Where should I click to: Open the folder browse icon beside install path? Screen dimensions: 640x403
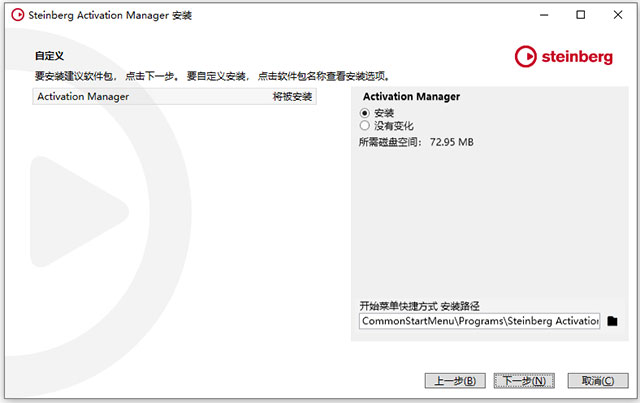click(612, 321)
